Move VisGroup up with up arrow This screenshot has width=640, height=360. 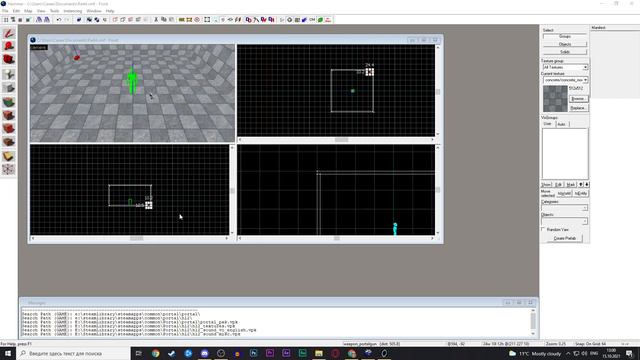581,184
